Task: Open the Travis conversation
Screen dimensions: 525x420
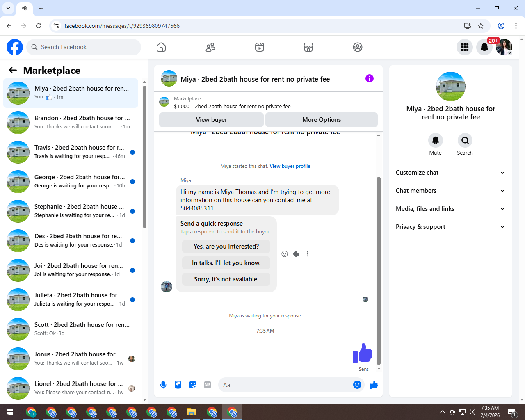Action: tap(71, 152)
